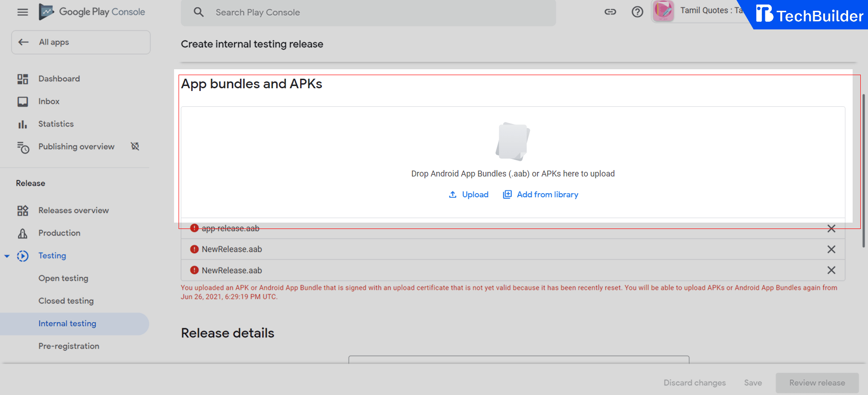Open the hamburger navigation menu
Viewport: 868px width, 395px height.
[22, 12]
